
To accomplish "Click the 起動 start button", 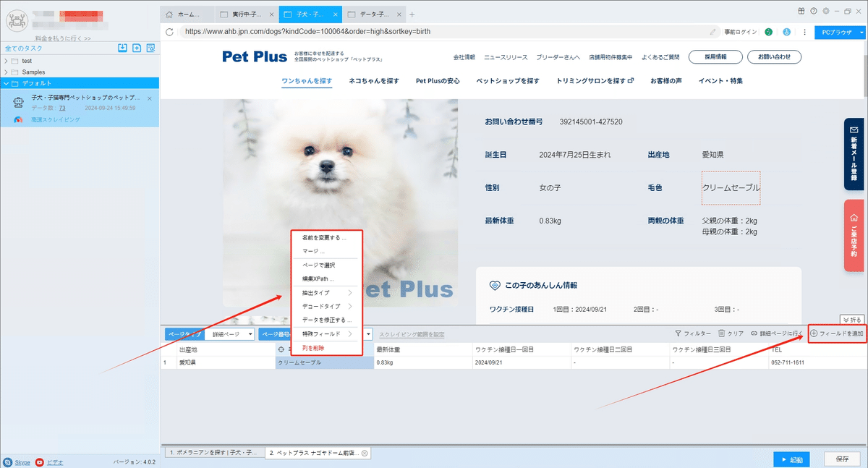I will click(x=791, y=459).
